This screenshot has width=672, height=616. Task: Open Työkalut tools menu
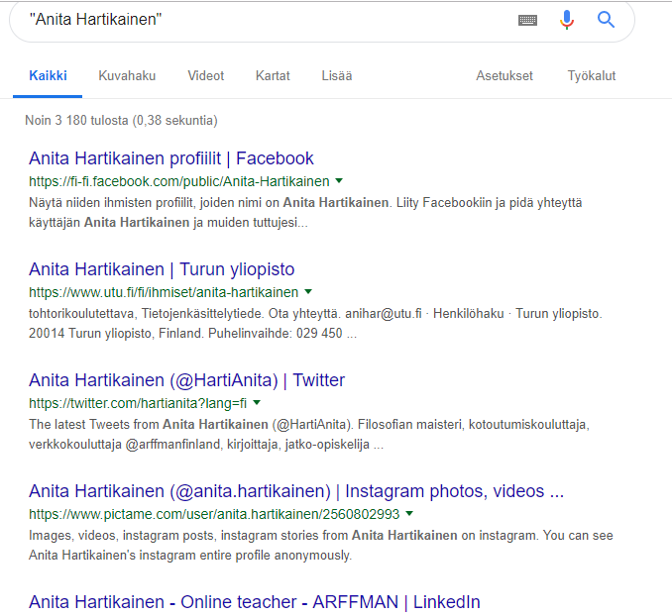point(592,76)
